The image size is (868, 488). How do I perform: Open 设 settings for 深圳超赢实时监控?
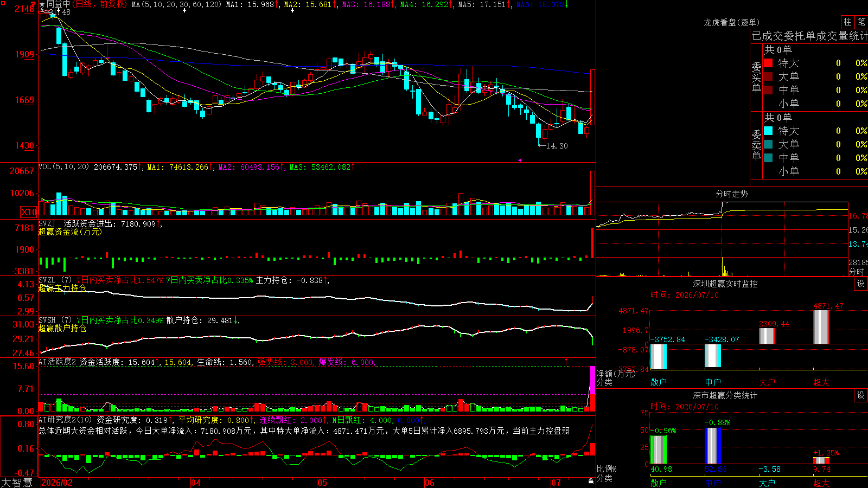tap(861, 284)
